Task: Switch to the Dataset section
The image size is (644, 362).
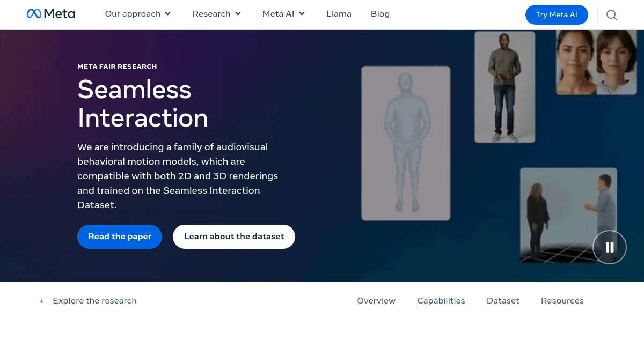Action: 503,301
